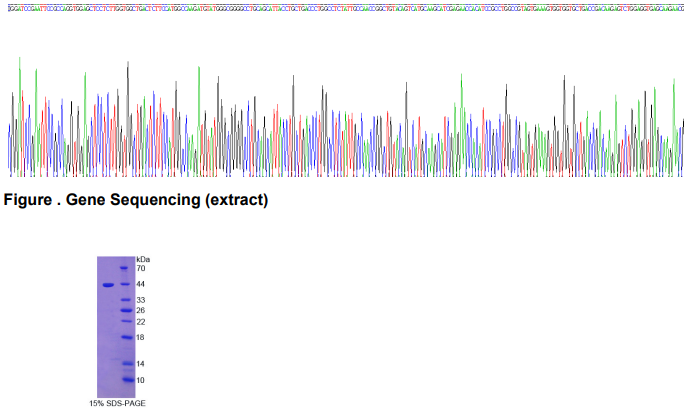Screen dimensions: 688x414
Task: Click the 70 kDa ladder band in gel
Action: [x=124, y=269]
